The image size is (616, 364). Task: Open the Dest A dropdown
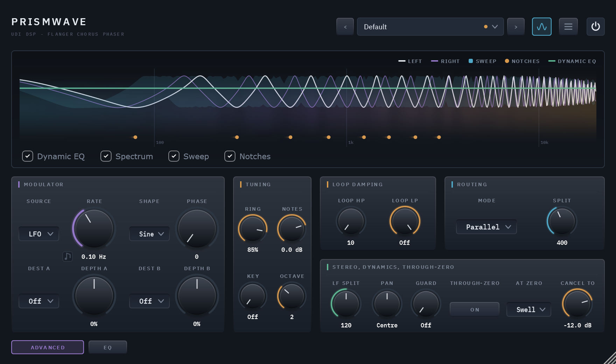point(39,301)
